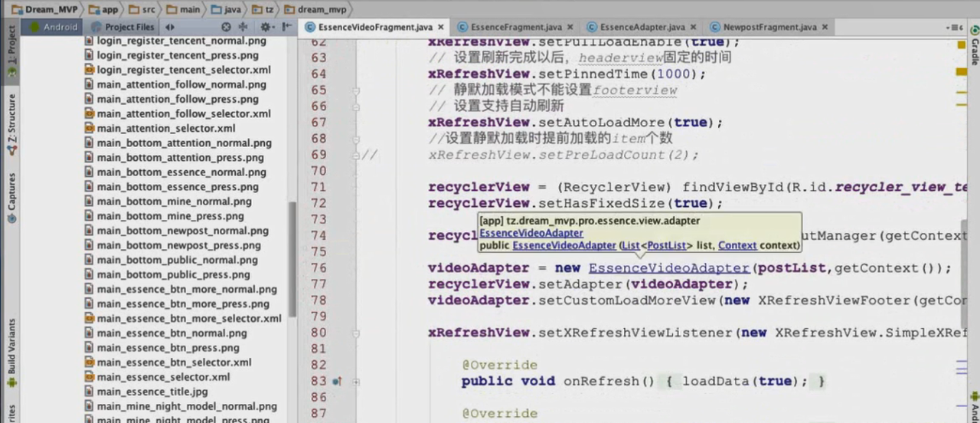Viewport: 980px width, 423px height.
Task: Select main_bottom_mine_normal.png file
Action: point(168,202)
